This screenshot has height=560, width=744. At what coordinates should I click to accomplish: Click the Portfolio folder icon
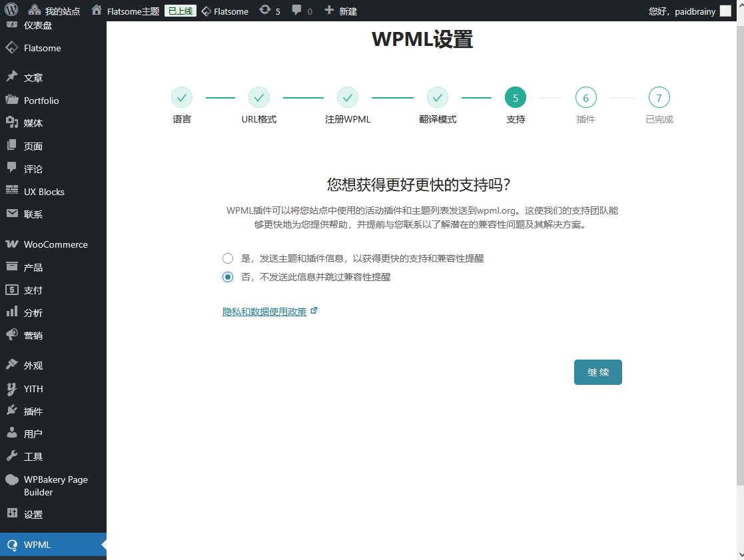pyautogui.click(x=12, y=100)
